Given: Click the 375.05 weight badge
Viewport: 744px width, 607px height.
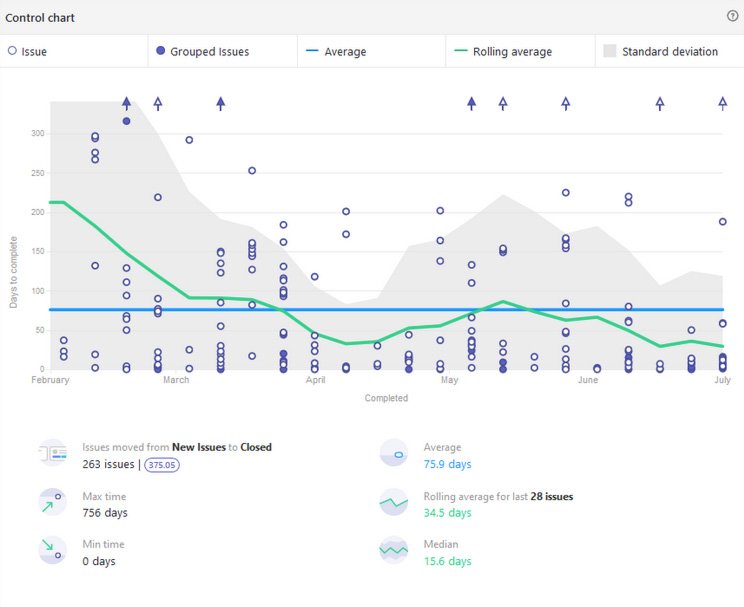Looking at the screenshot, I should coord(162,465).
